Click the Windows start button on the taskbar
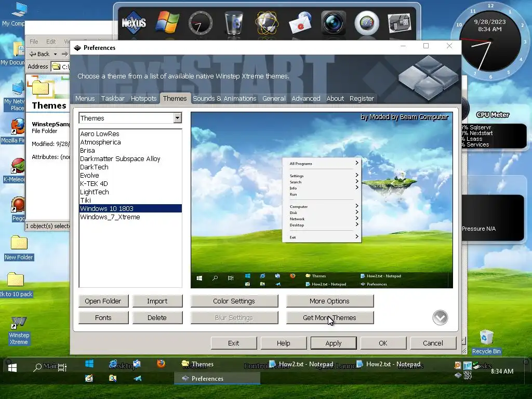Image resolution: width=532 pixels, height=399 pixels. coord(12,368)
